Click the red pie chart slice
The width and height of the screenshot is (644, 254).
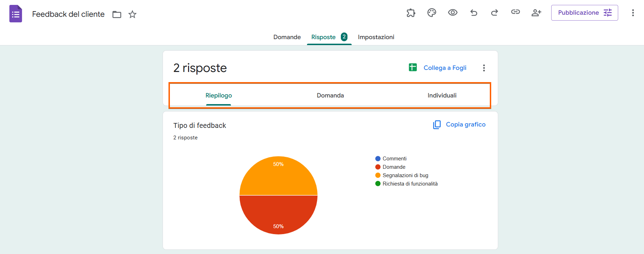click(278, 215)
